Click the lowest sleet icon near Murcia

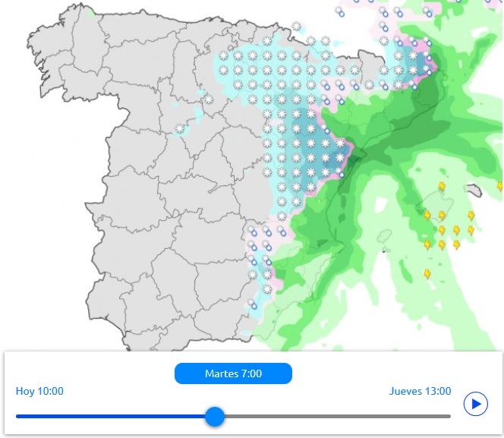(252, 304)
